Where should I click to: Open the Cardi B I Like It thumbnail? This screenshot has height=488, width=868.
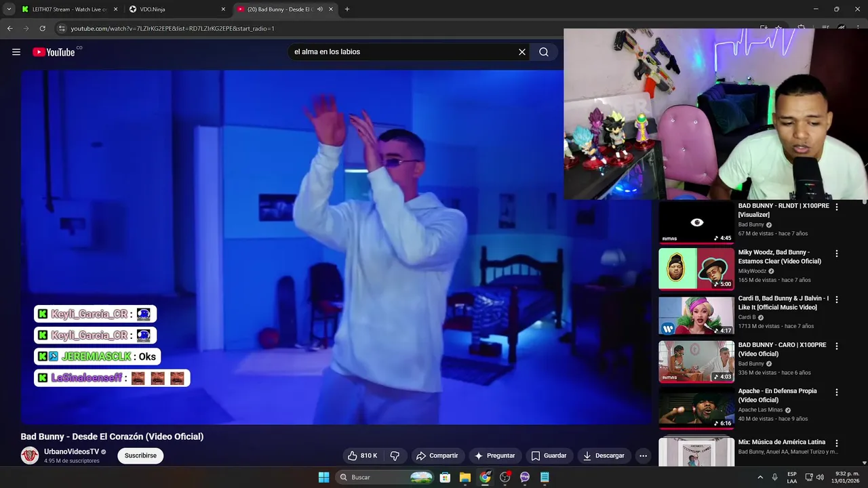coord(696,315)
